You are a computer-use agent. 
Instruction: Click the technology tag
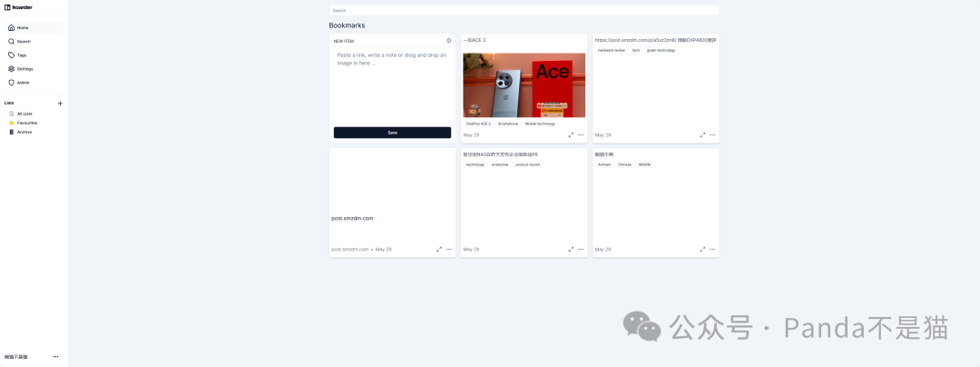[x=475, y=164]
